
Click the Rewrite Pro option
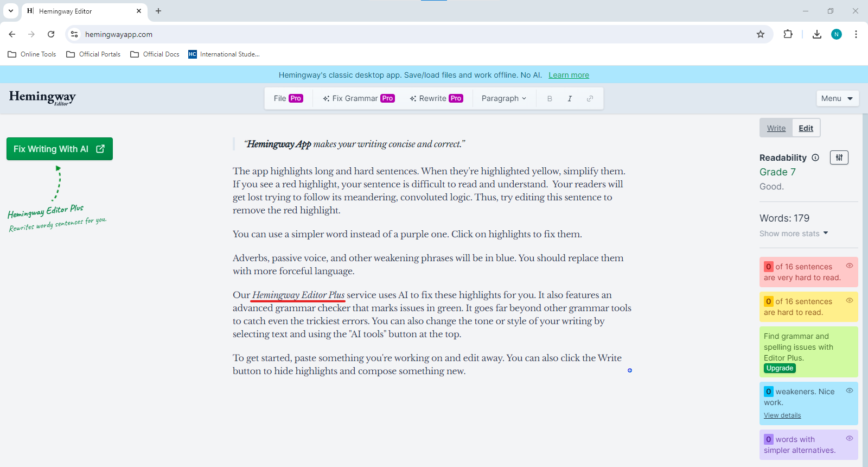coord(436,98)
